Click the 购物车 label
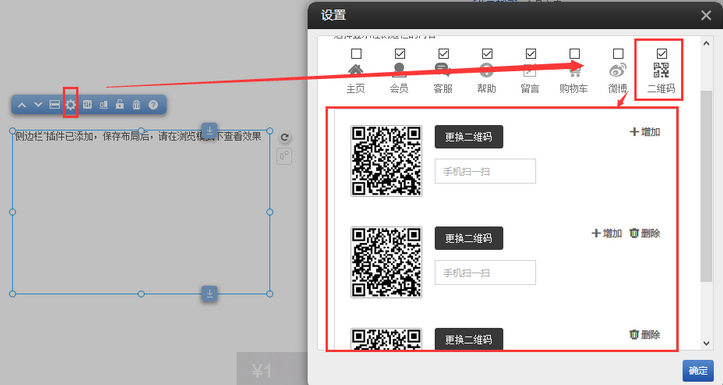Image resolution: width=723 pixels, height=385 pixels. click(574, 89)
